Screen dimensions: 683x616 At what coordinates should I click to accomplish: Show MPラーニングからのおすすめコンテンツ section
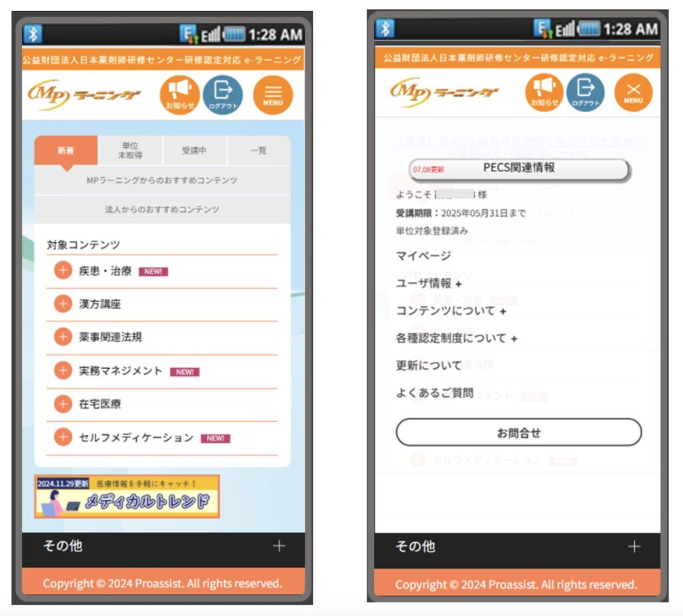pos(162,181)
